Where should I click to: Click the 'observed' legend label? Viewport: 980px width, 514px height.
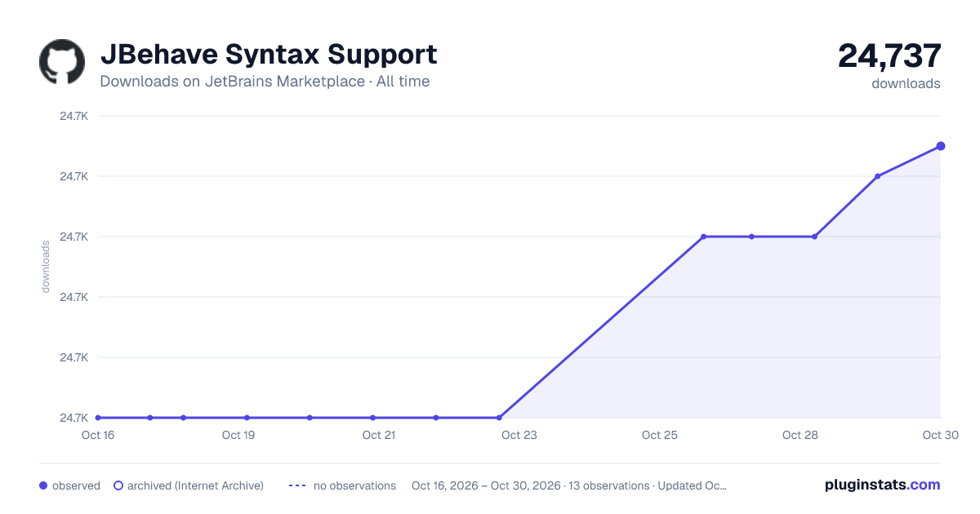pyautogui.click(x=76, y=485)
